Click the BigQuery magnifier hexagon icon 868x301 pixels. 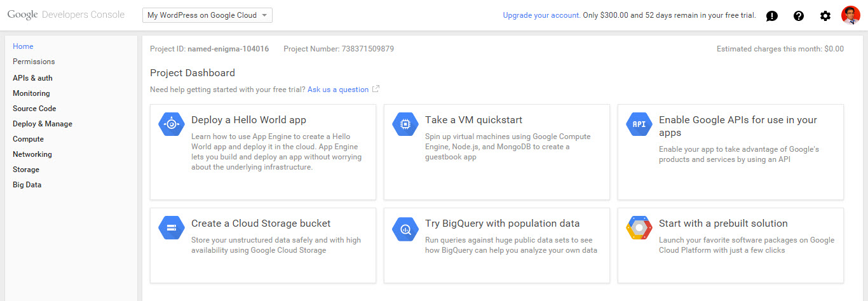405,228
